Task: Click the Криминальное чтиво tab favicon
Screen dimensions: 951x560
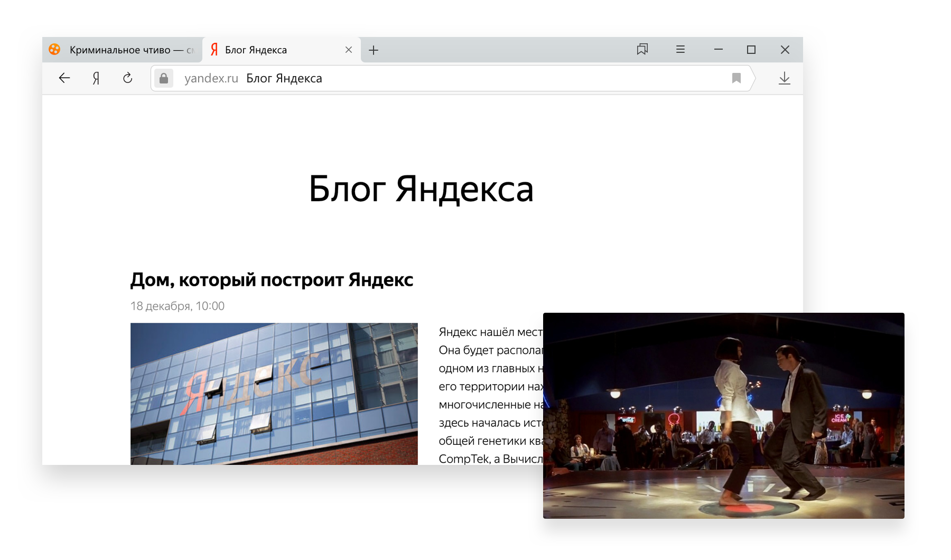Action: coord(54,50)
